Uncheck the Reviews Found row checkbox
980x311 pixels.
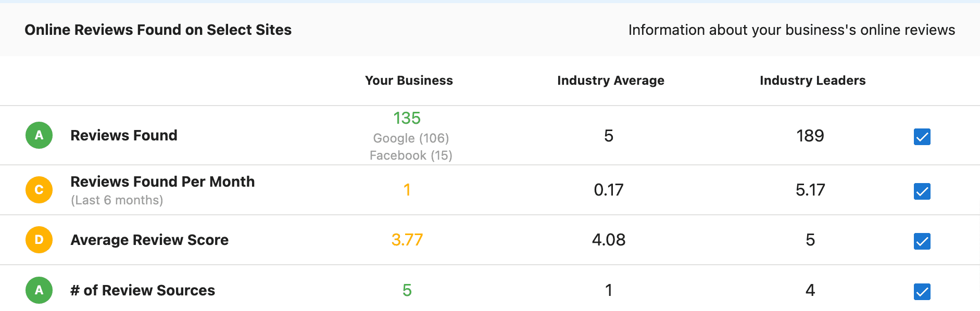921,137
